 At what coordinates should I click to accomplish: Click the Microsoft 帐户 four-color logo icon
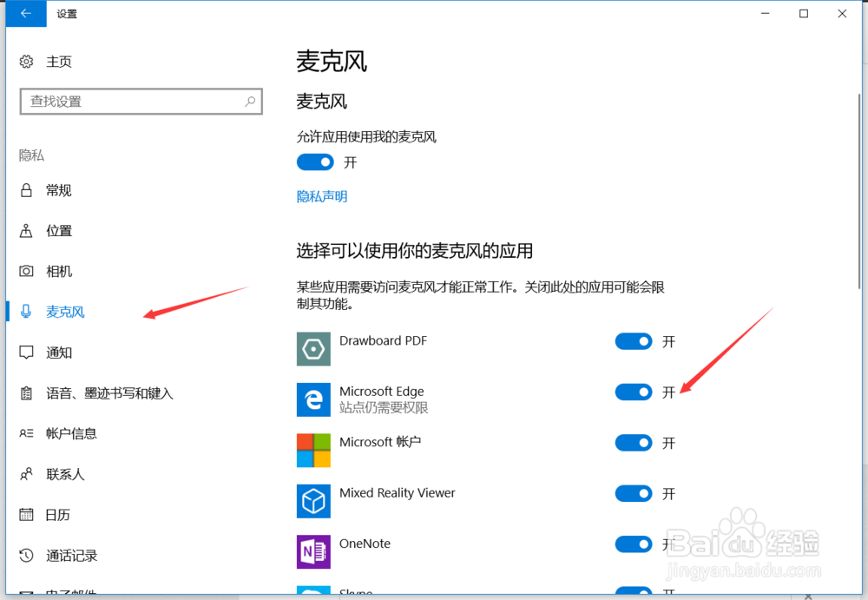[313, 451]
